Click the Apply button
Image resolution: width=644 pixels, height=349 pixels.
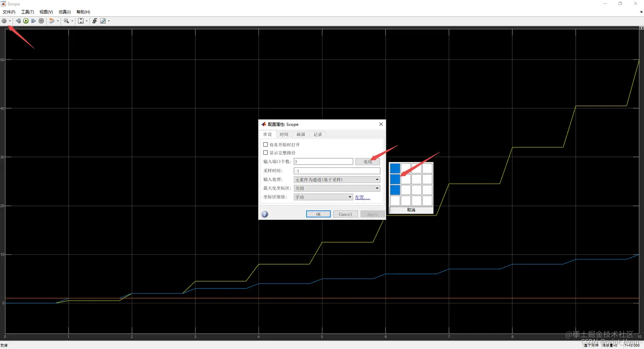(x=373, y=214)
